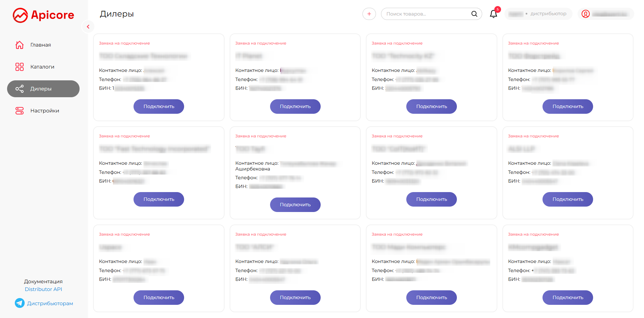Select the Дилеры menu item

(43, 89)
